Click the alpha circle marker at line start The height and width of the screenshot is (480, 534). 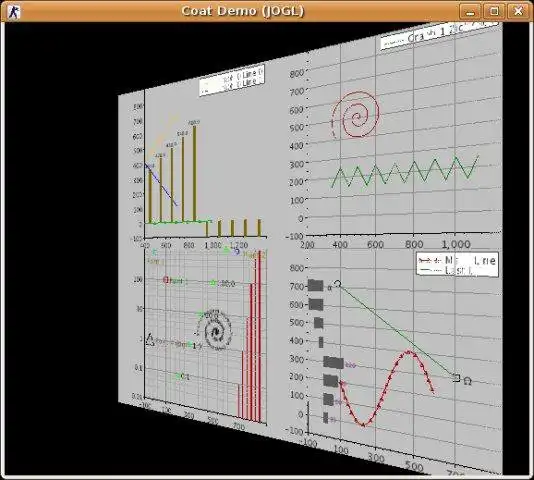coord(337,284)
